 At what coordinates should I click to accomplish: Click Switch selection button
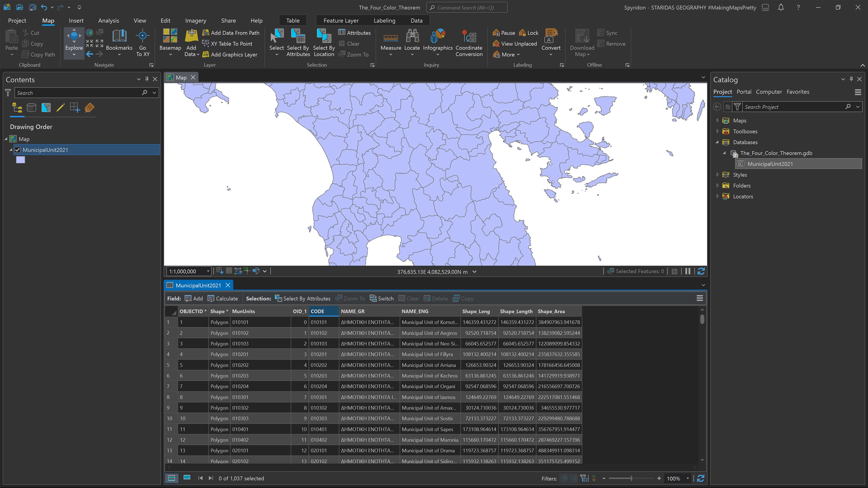[381, 298]
